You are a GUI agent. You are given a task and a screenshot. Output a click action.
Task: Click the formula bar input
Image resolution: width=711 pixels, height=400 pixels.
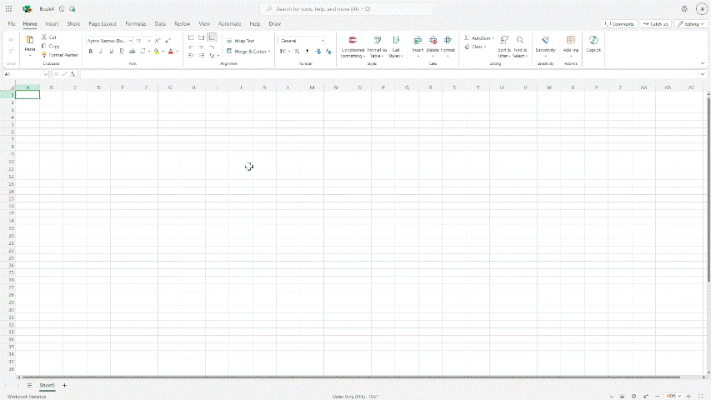tap(389, 74)
